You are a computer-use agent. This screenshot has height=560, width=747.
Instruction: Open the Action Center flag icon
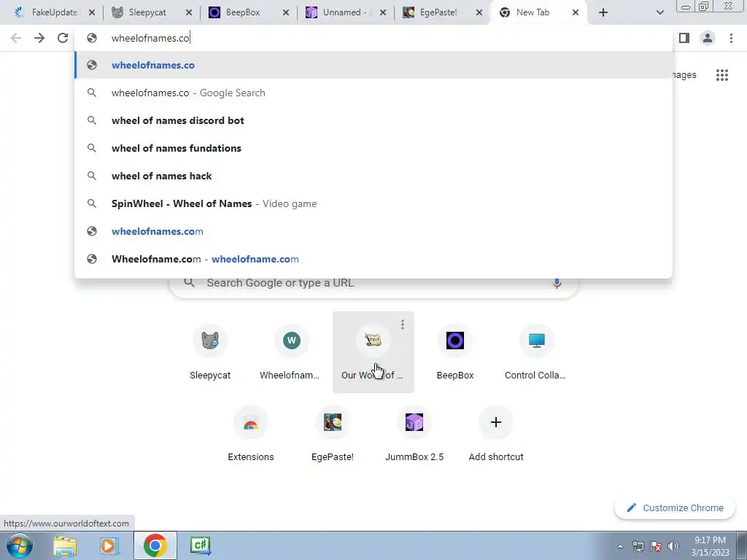656,546
